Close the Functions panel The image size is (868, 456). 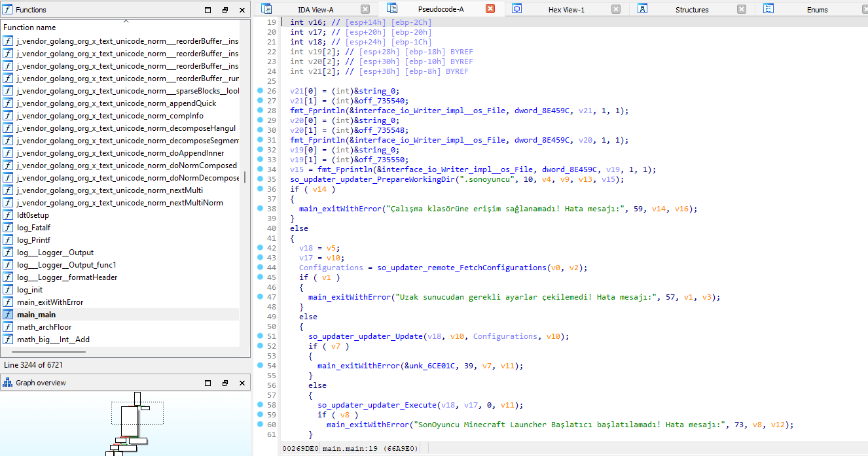point(242,10)
